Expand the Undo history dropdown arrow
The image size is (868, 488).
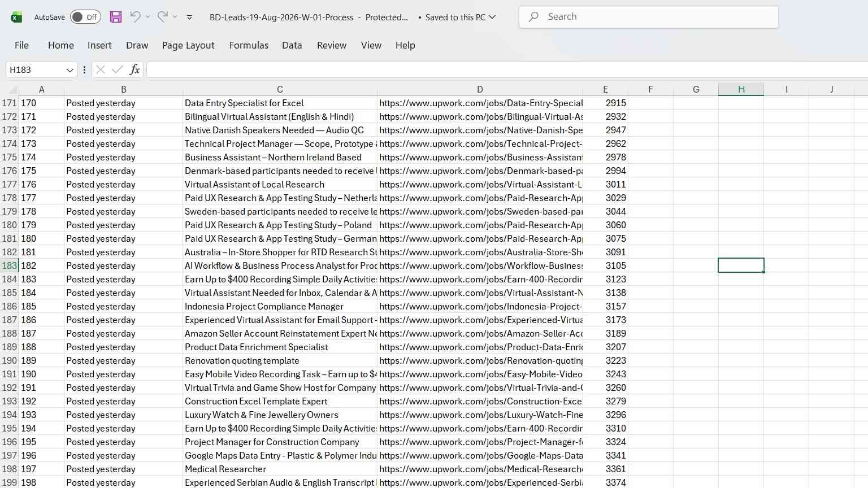147,17
